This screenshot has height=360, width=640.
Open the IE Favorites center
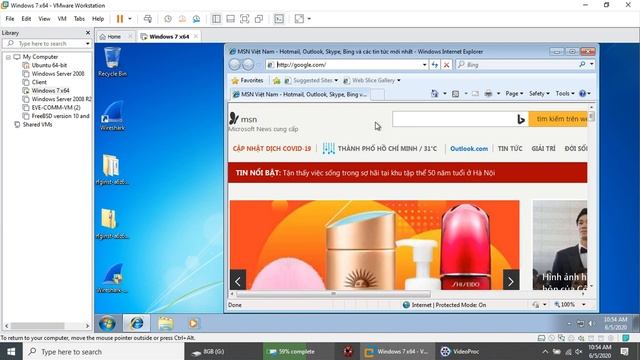pyautogui.click(x=247, y=80)
